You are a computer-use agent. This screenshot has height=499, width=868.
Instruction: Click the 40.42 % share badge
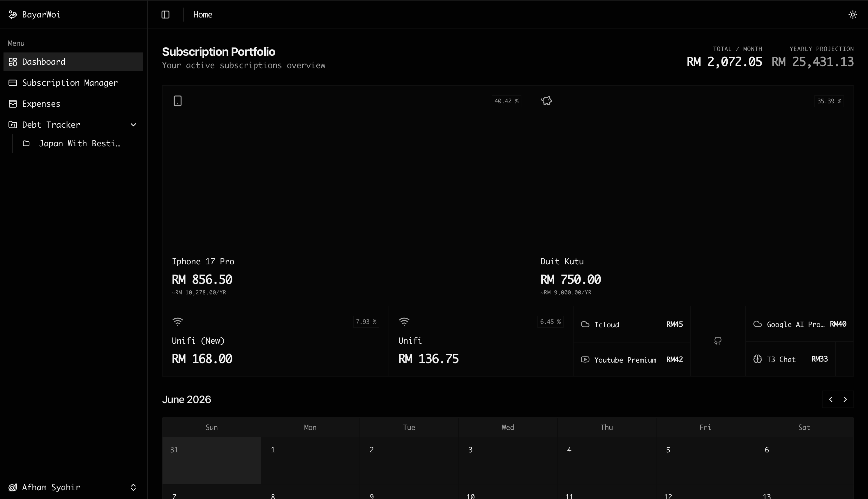507,101
